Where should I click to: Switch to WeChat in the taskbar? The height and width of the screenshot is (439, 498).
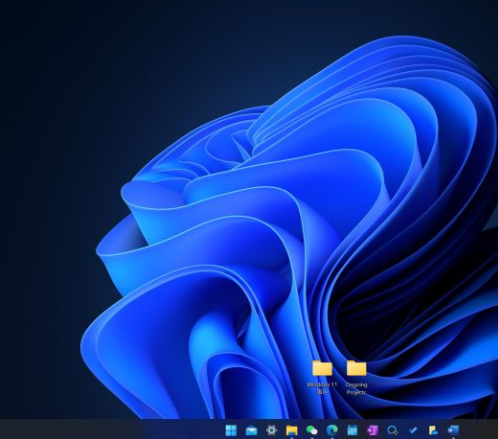pyautogui.click(x=312, y=430)
